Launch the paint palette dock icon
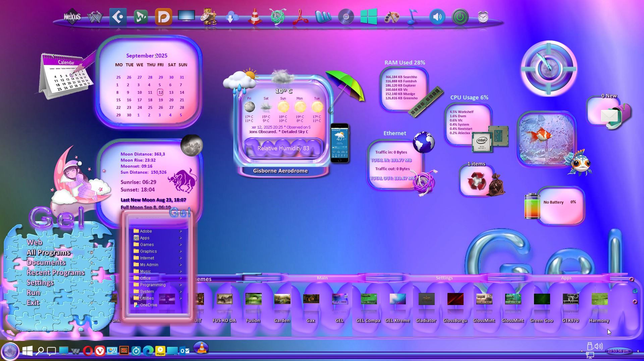644x361 pixels. (x=391, y=17)
